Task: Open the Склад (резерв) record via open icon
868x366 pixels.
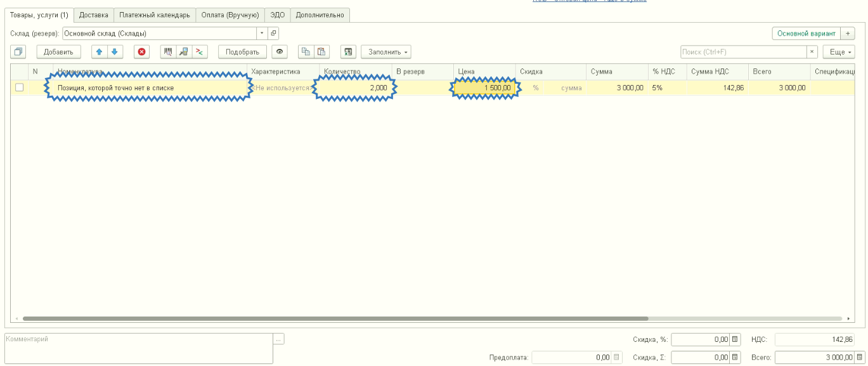Action: tap(273, 33)
